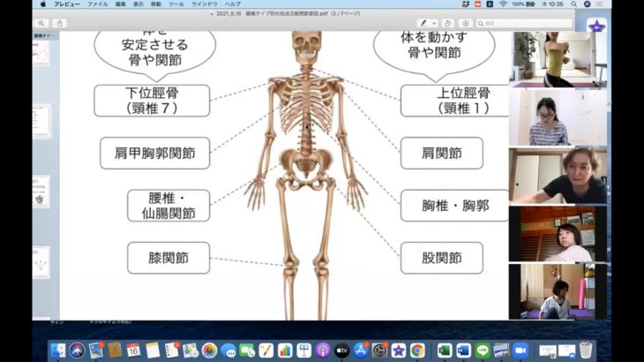Open FaceTime from the Dock
644x362 pixels.
point(247,351)
